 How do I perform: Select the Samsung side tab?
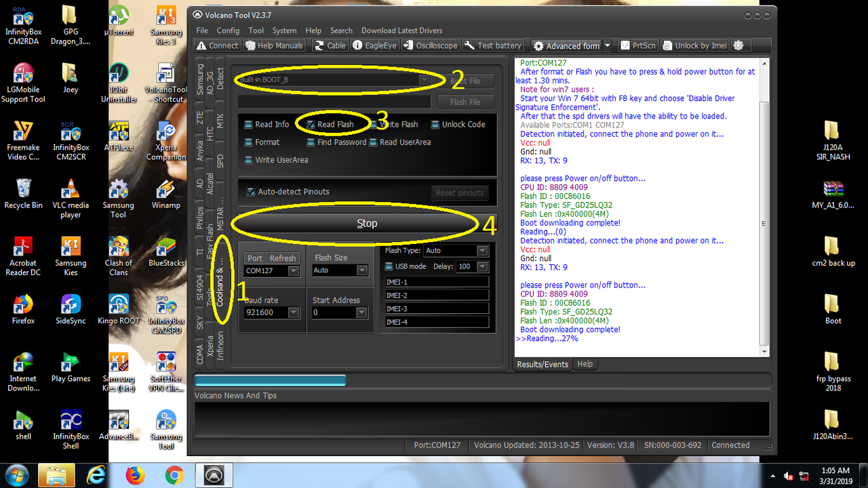(x=200, y=80)
